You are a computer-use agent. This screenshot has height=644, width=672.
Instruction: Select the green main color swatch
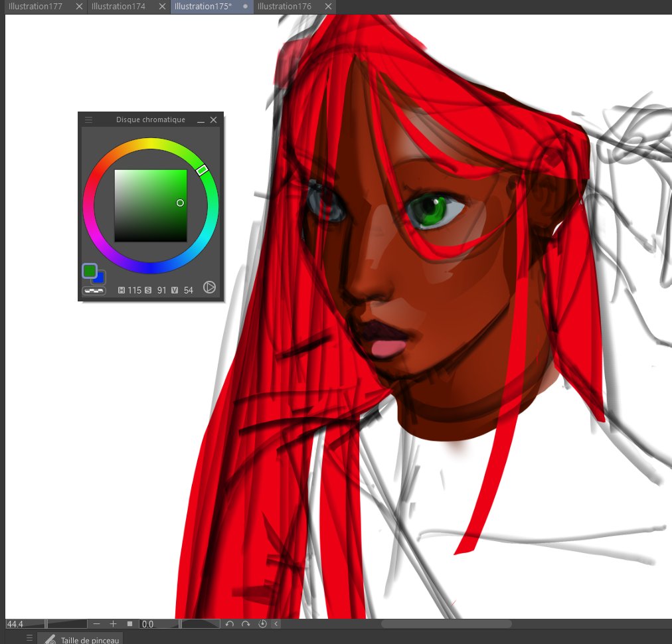click(89, 271)
